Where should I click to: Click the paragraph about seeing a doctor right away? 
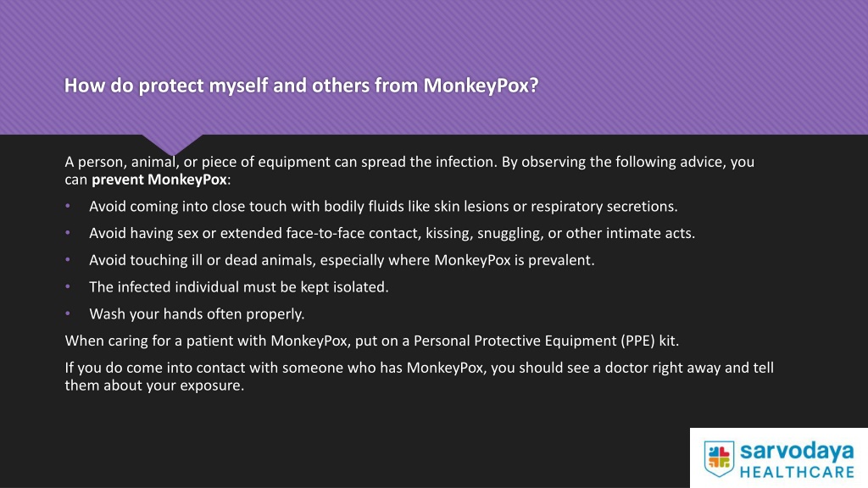pos(419,376)
